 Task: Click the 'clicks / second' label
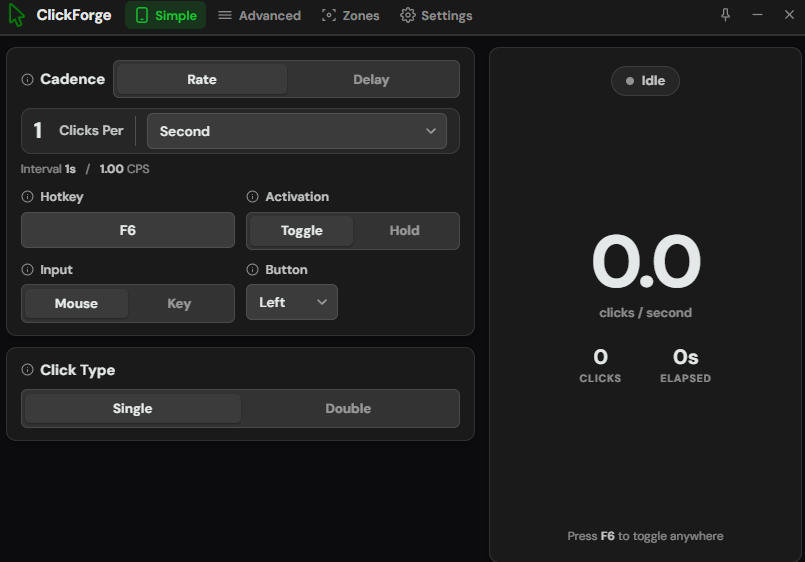coord(645,313)
